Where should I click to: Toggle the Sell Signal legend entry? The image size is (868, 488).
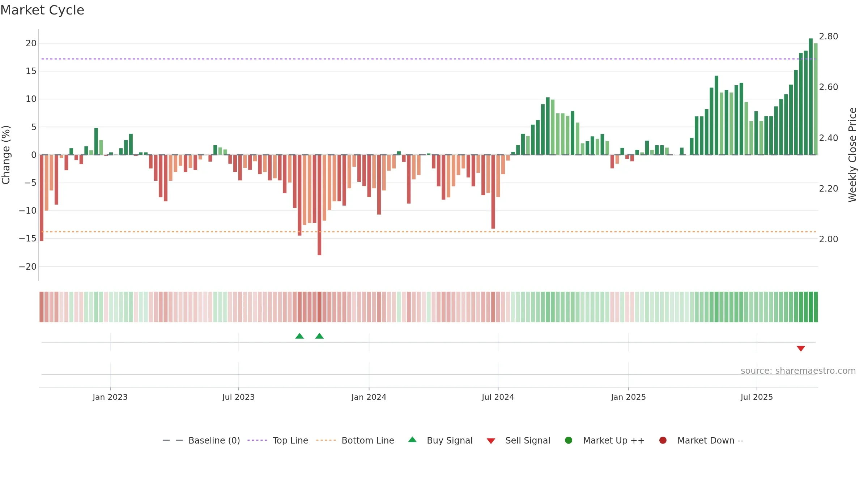(518, 440)
